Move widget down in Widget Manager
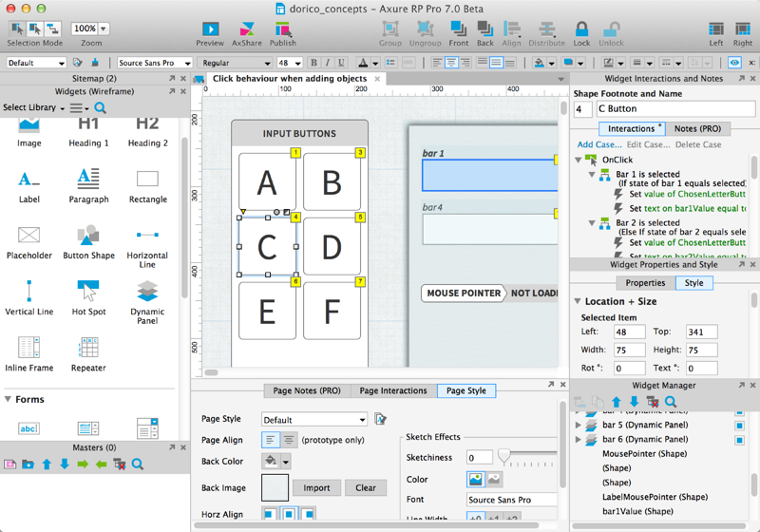Image resolution: width=760 pixels, height=532 pixels. coord(634,401)
